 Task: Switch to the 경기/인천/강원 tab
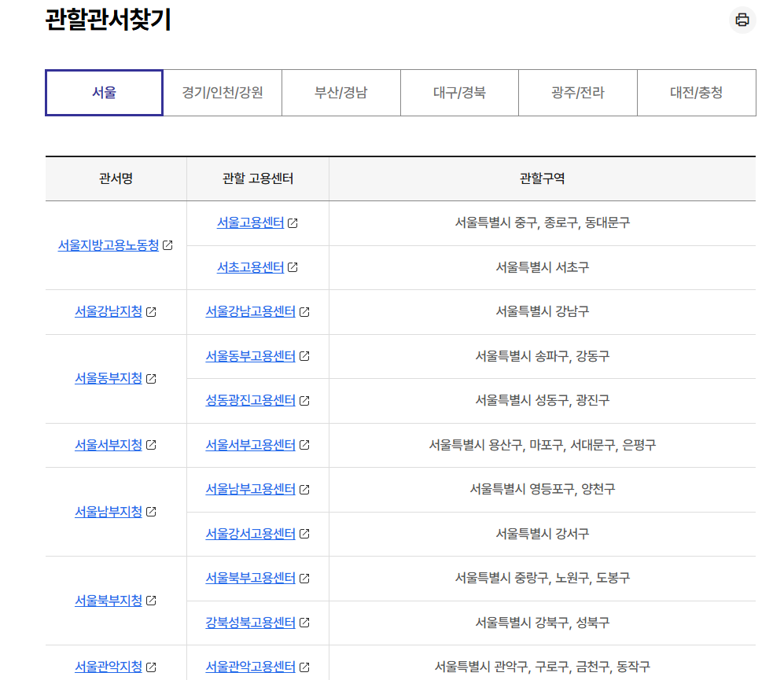(222, 92)
